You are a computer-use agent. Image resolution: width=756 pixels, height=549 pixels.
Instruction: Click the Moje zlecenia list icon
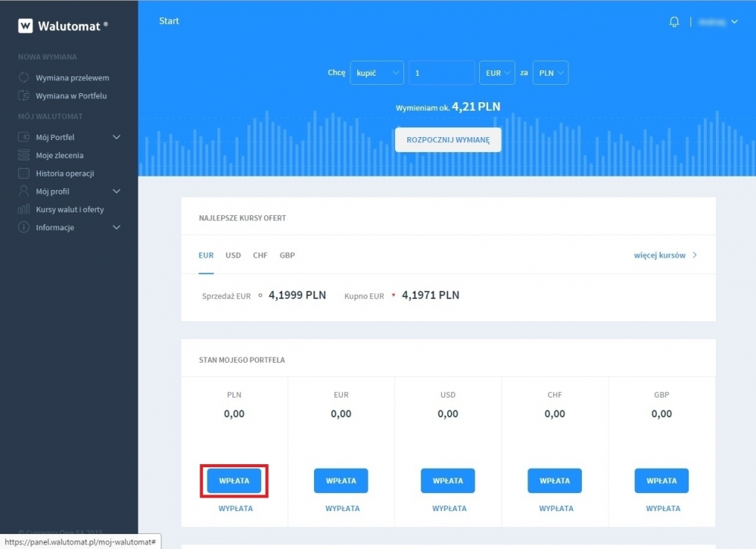pyautogui.click(x=23, y=155)
